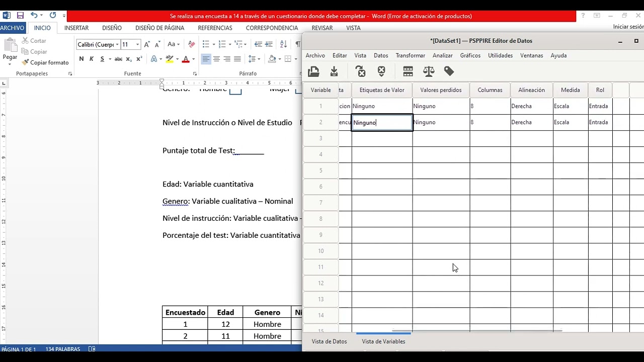This screenshot has height=362, width=644.
Task: Click the PSPPIRE open file icon
Action: pos(313,71)
